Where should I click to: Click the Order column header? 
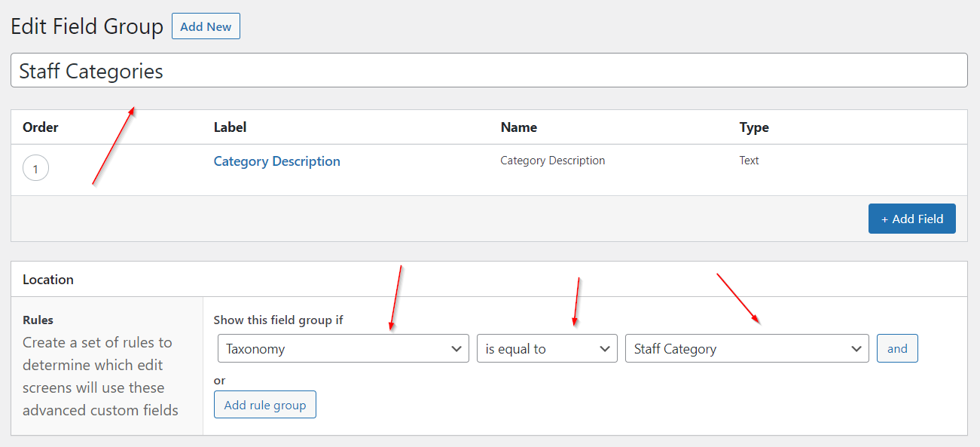41,127
